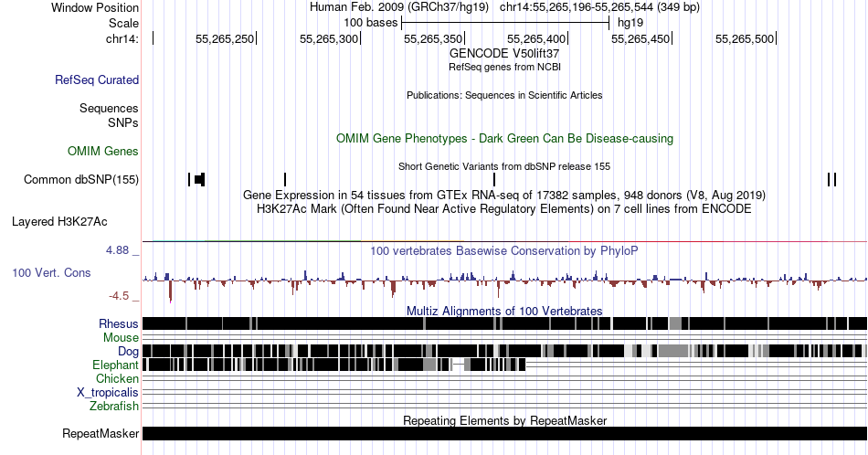Click the Window Position label
The height and width of the screenshot is (455, 868).
point(95,7)
